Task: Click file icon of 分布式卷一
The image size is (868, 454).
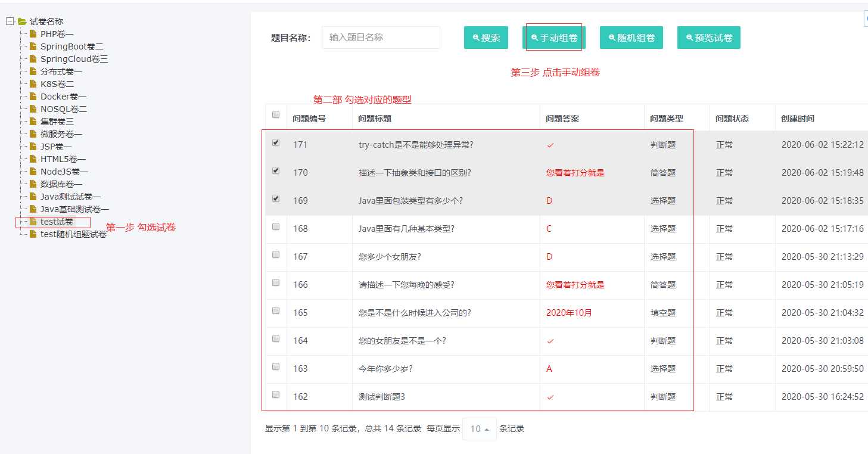Action: click(x=33, y=71)
